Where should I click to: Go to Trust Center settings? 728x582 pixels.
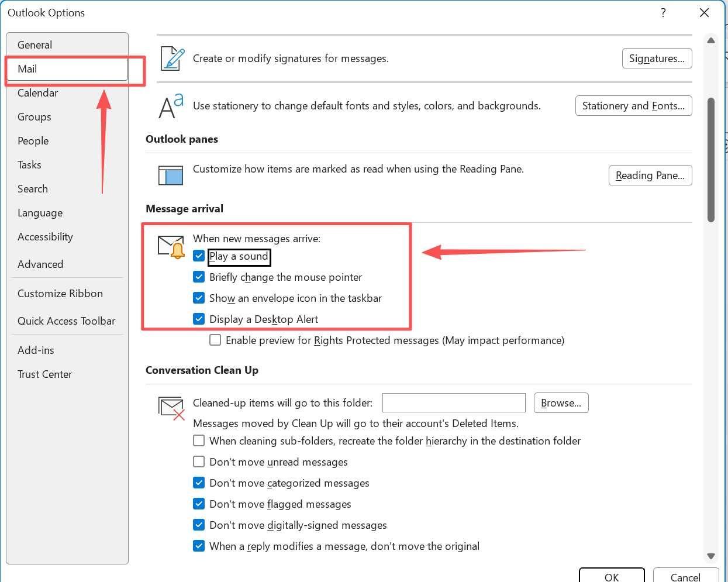pyautogui.click(x=45, y=374)
